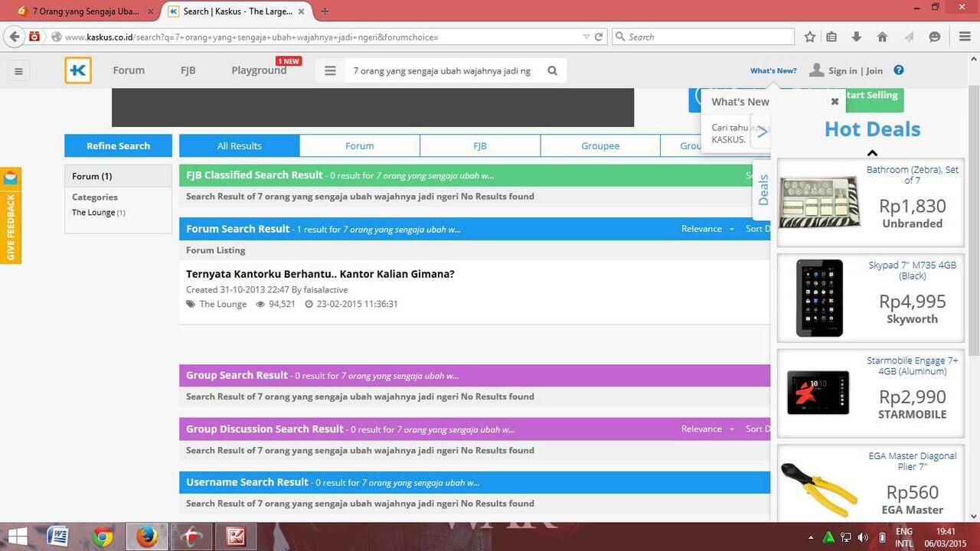The height and width of the screenshot is (551, 980).
Task: Open the Kaskus hamburger sidebar menu
Action: (x=18, y=71)
